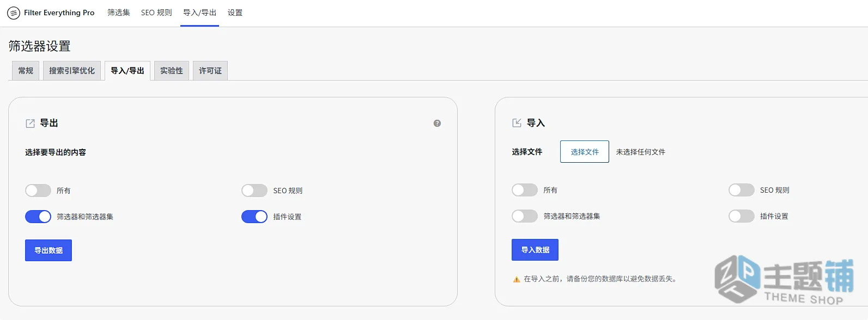The height and width of the screenshot is (320, 868).
Task: Click the 导出 panel heading
Action: click(x=49, y=123)
